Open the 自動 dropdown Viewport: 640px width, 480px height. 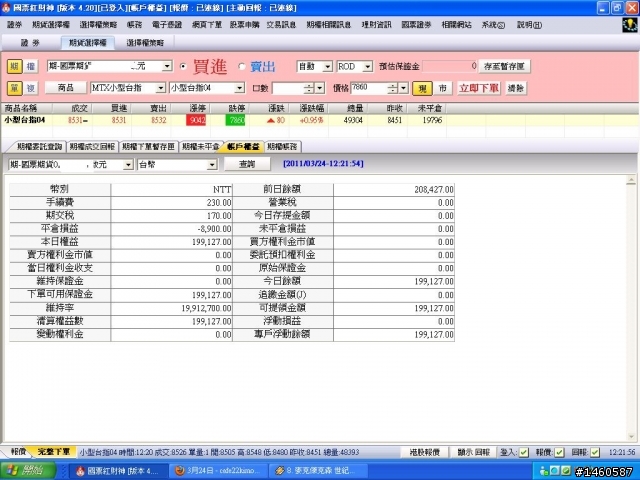coord(327,67)
